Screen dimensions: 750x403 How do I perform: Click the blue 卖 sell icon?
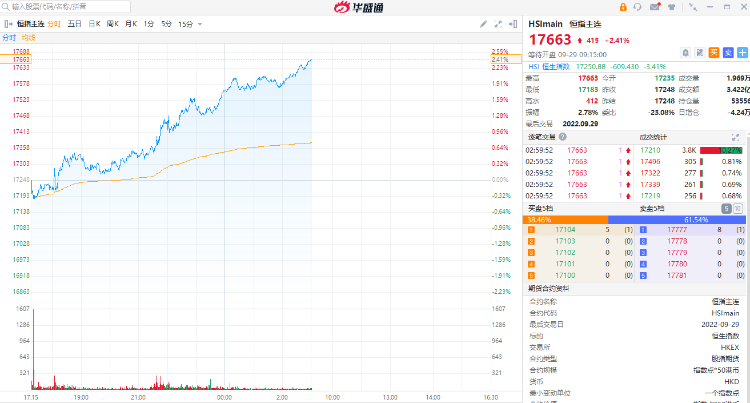tap(728, 51)
